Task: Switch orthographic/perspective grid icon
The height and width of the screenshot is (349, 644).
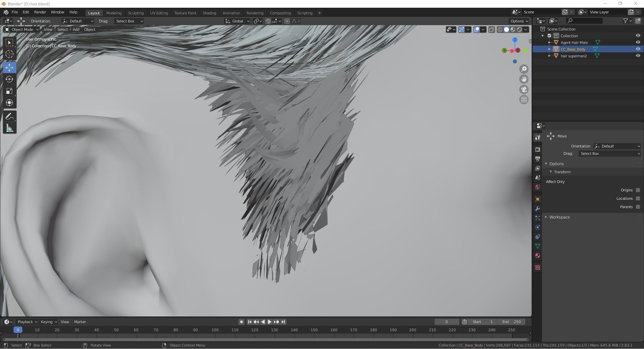Action: point(524,100)
